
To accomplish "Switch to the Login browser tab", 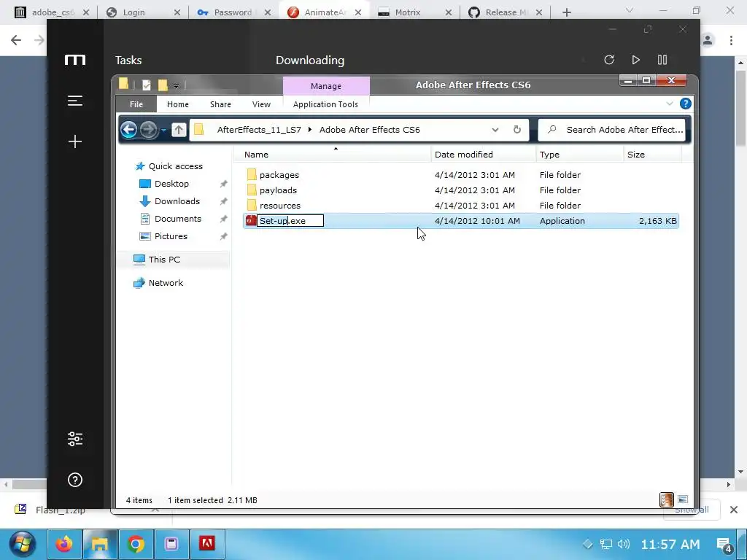I will click(x=142, y=12).
